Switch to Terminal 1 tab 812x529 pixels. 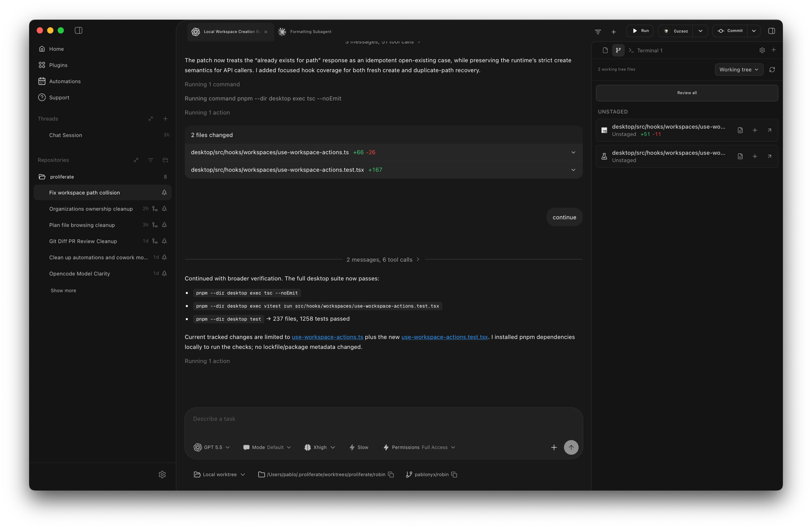tap(646, 50)
